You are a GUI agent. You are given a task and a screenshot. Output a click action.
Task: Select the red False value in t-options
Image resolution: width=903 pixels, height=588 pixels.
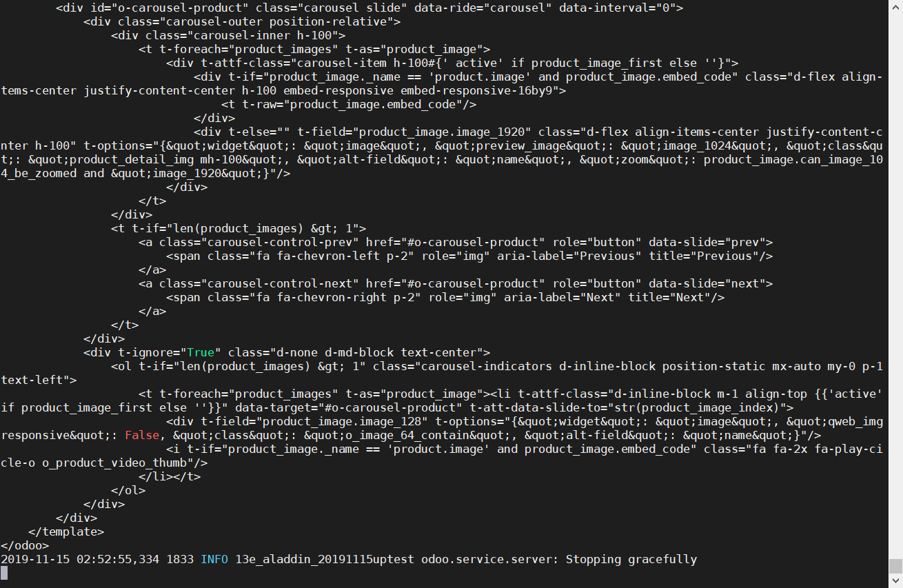point(141,435)
